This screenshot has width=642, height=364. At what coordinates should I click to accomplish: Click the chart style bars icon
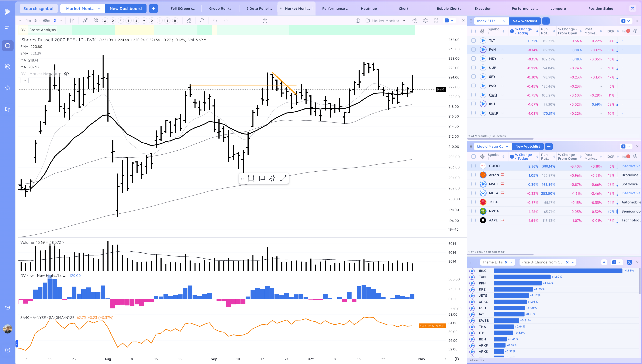(x=72, y=21)
